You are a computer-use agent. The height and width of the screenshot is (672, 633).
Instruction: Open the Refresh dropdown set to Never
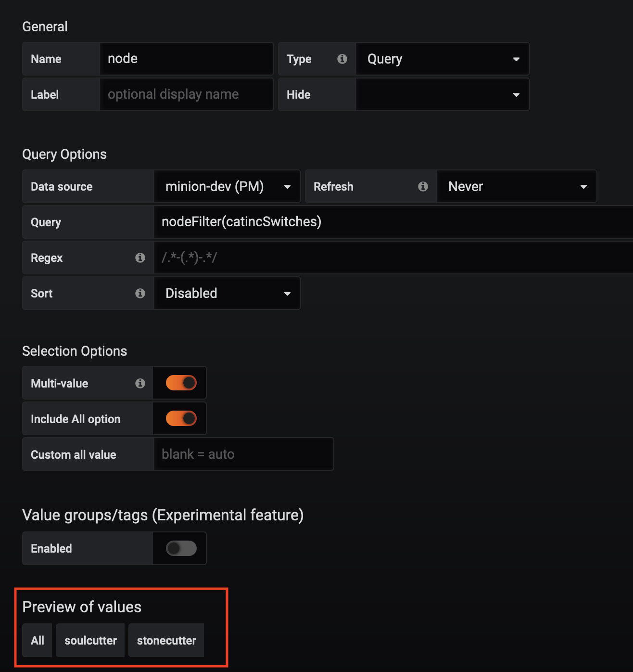pos(517,186)
